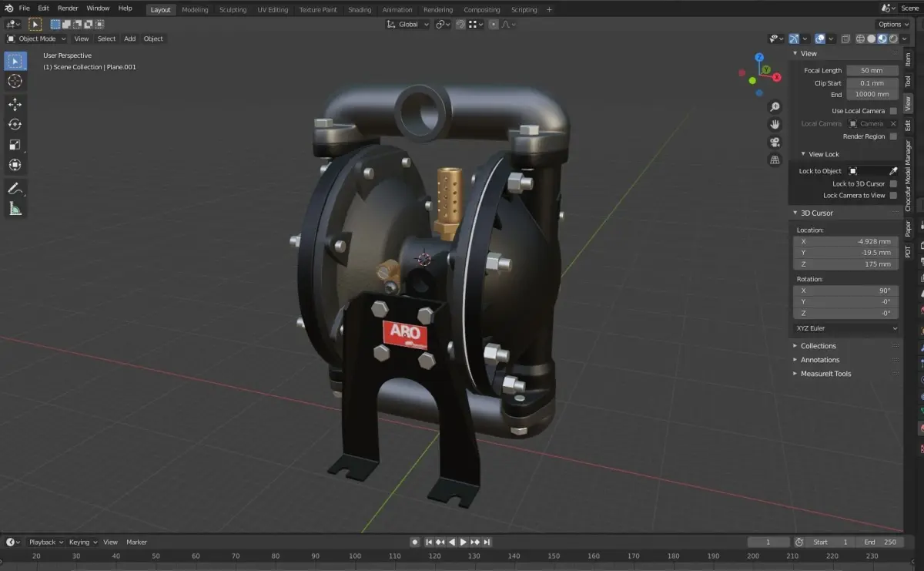Expand the MeasureIt Tools panel
The image size is (924, 571).
[825, 374]
